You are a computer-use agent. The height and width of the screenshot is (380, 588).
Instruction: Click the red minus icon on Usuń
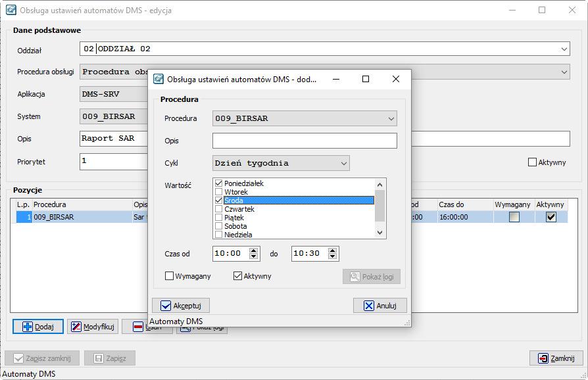138,327
